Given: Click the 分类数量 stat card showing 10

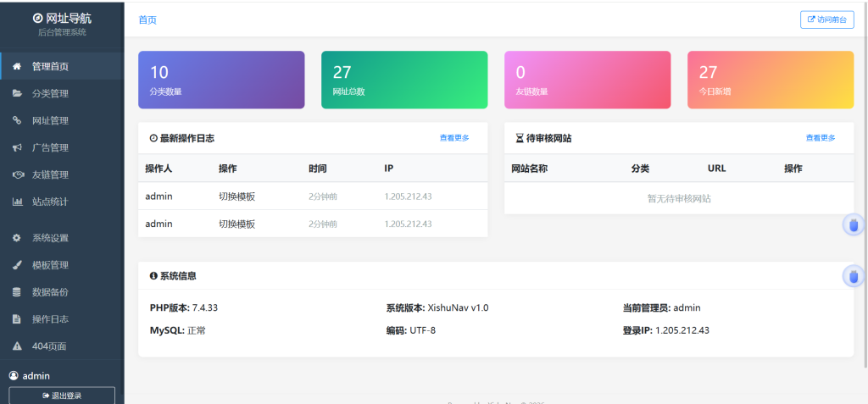Looking at the screenshot, I should [x=221, y=80].
